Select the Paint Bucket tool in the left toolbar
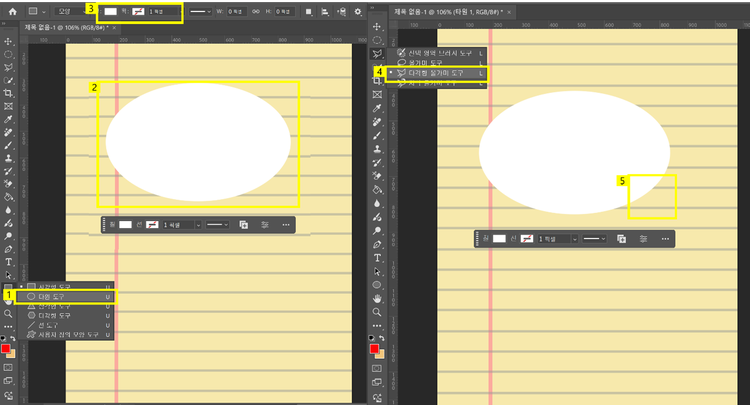 8,197
